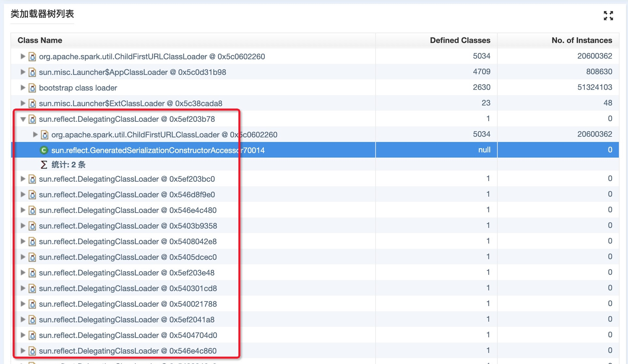Expand DelegatingClassLoader @ 0x5ef203bc0
This screenshot has width=628, height=364.
23,179
